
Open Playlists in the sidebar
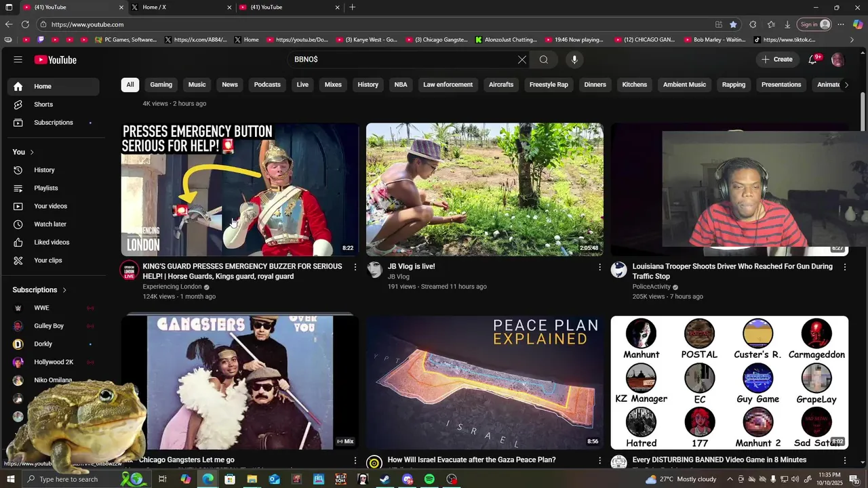tap(53, 188)
